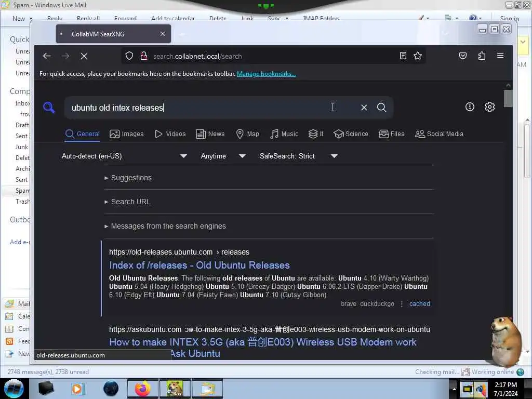The height and width of the screenshot is (399, 532).
Task: Open the hamster Box taskbar button
Action: (175, 389)
